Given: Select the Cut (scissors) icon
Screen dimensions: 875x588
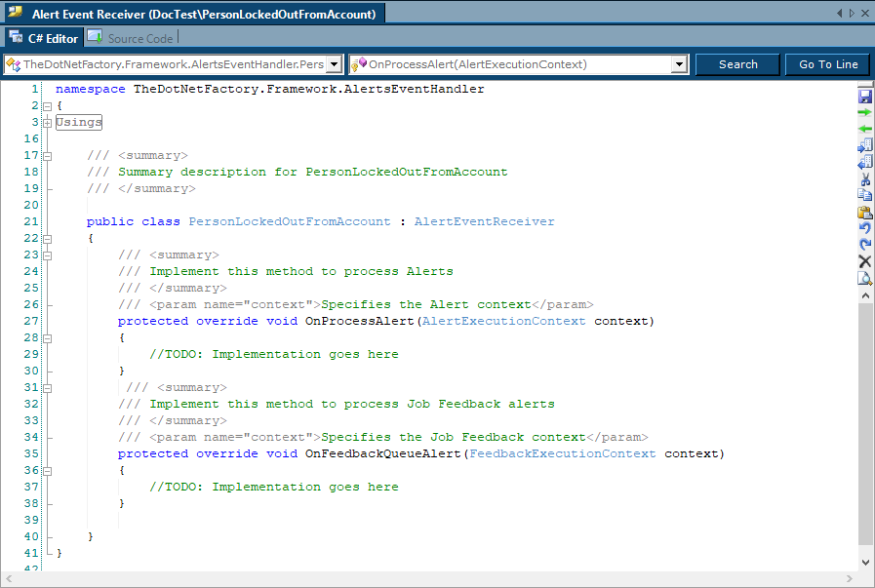Looking at the screenshot, I should pos(864,177).
